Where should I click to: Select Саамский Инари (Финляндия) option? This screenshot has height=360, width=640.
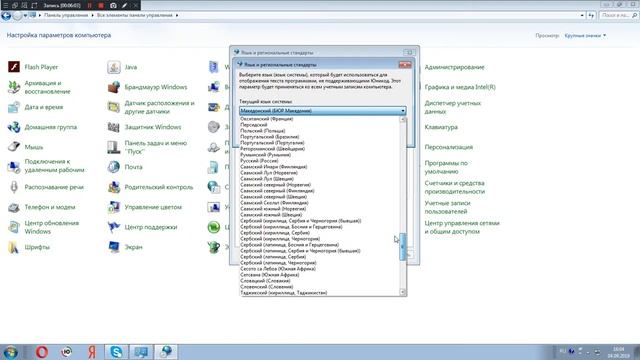coord(273,167)
